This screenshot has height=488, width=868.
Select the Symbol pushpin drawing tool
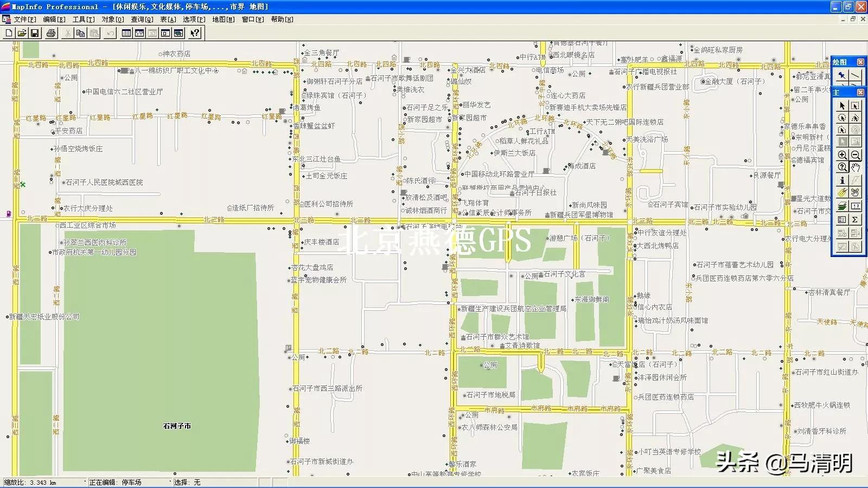pyautogui.click(x=842, y=75)
